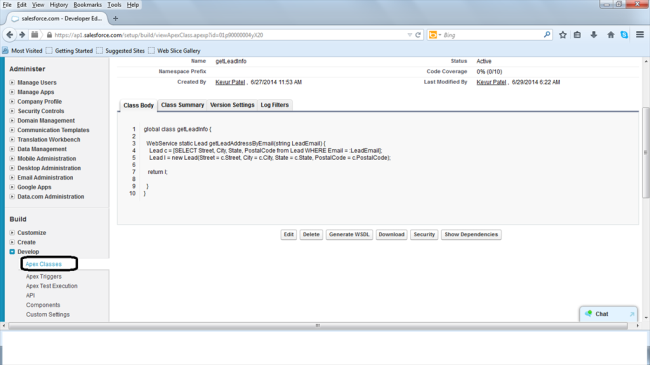Open Suggested Sites bookmark
The image size is (650, 365).
(x=120, y=51)
